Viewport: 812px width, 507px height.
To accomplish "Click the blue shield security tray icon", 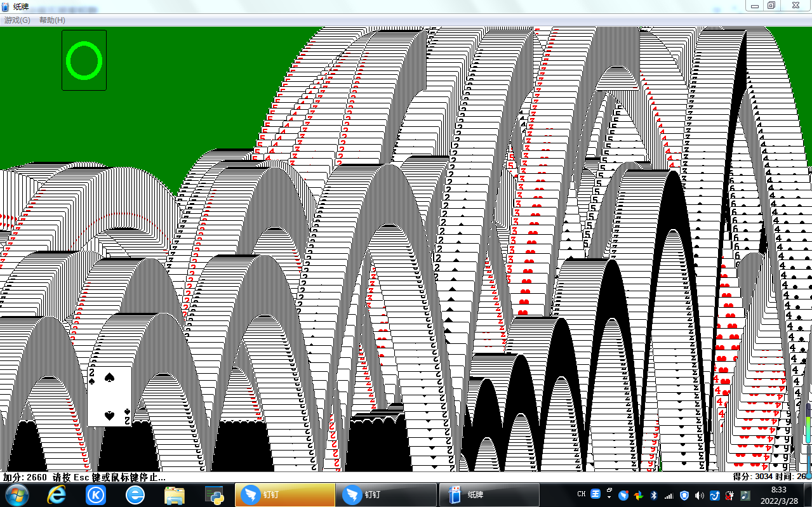I will (x=684, y=495).
